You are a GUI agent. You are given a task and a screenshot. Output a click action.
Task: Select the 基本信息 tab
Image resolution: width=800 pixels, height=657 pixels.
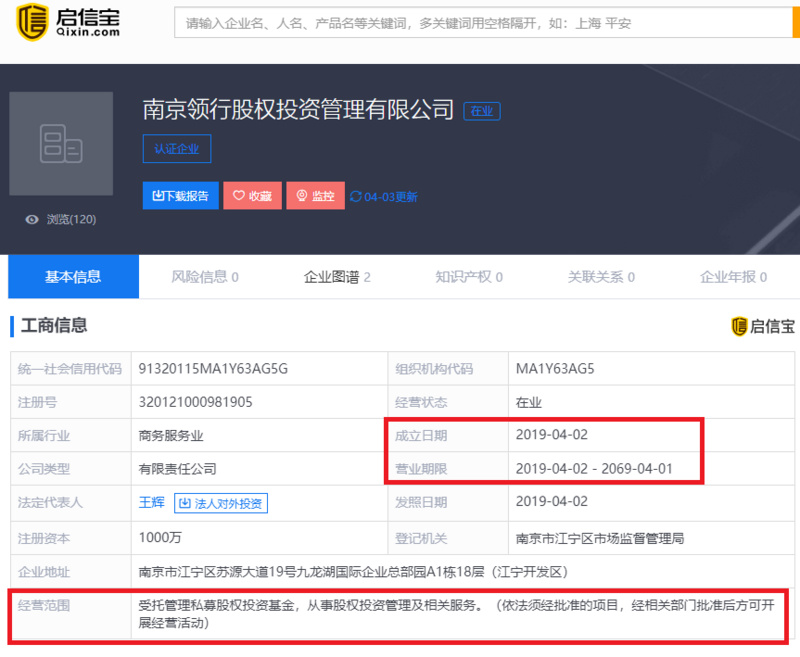[x=73, y=277]
